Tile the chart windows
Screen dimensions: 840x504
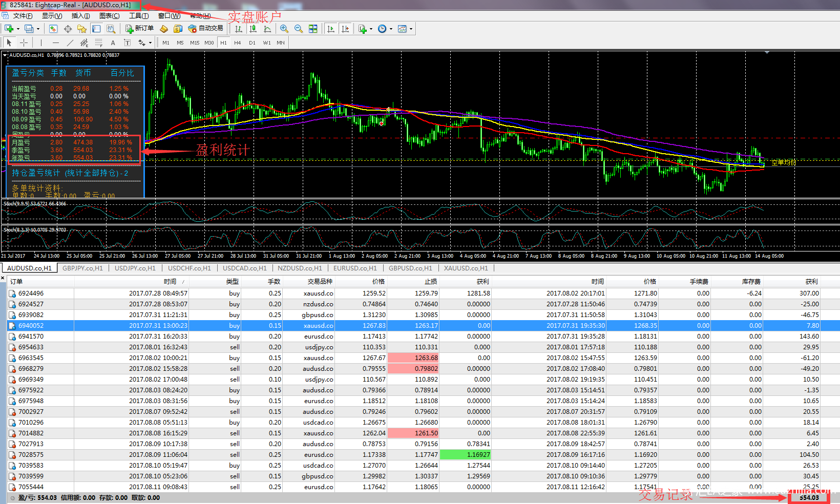coord(313,29)
